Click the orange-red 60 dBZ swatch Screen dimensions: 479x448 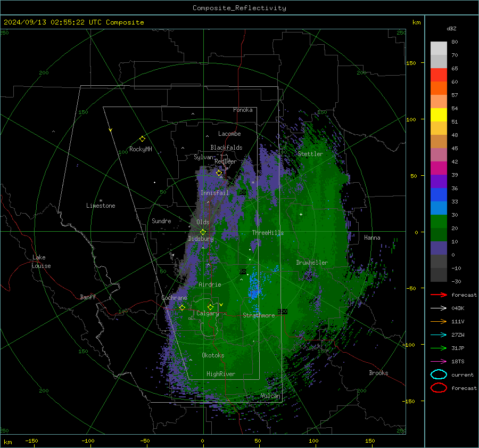439,88
